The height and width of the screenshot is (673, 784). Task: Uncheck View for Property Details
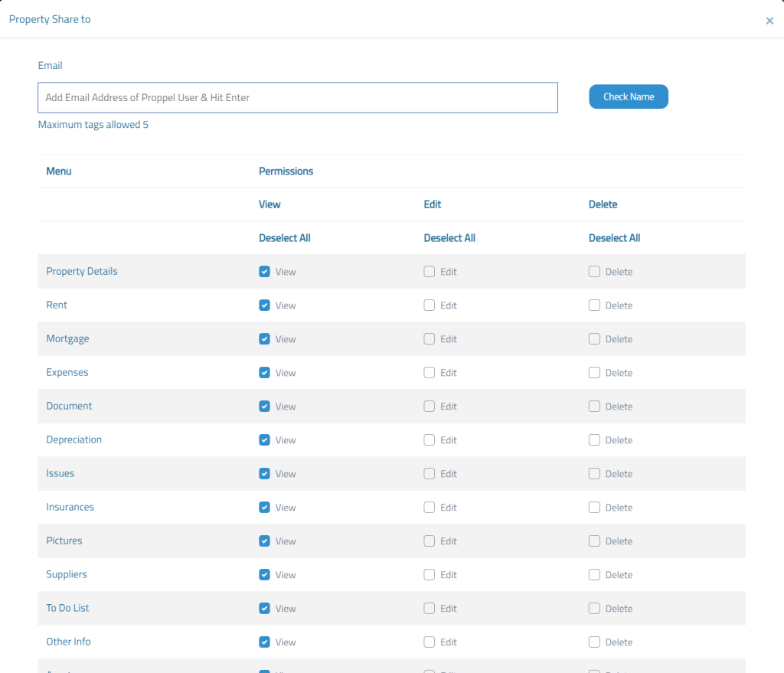click(x=265, y=272)
